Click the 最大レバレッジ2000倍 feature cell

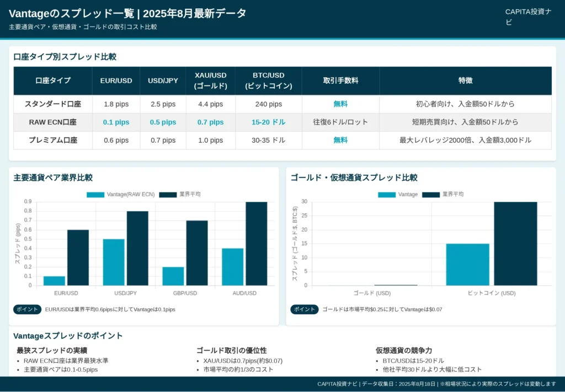coord(465,140)
